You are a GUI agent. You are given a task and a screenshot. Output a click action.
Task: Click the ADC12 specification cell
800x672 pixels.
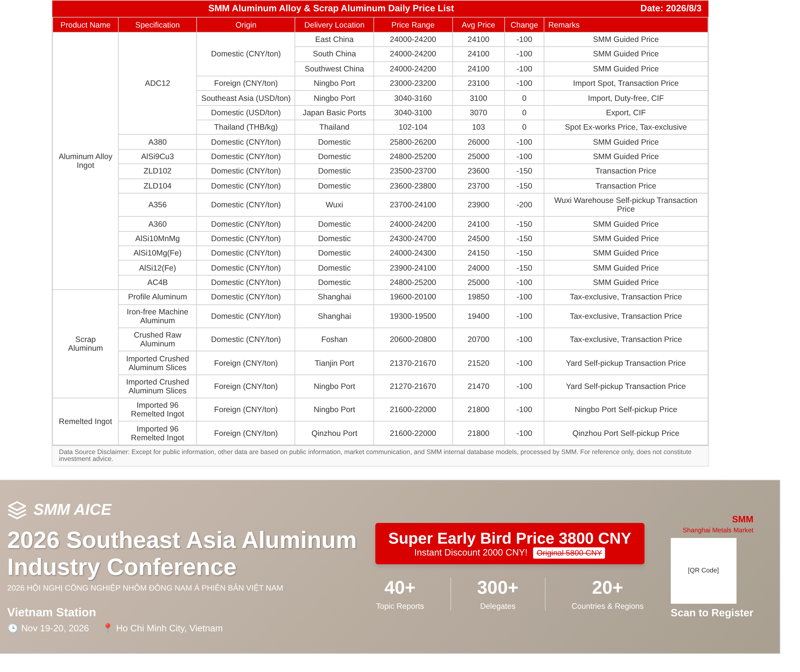[157, 83]
